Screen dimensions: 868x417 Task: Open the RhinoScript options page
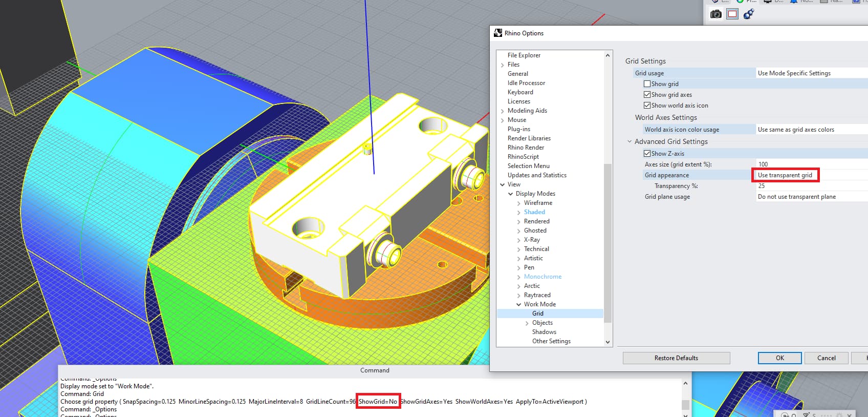pos(523,157)
